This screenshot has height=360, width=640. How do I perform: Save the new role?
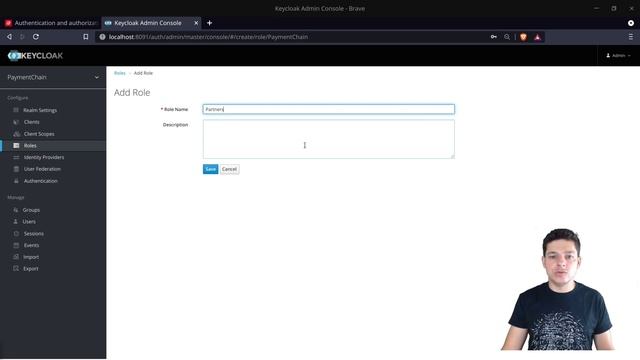point(210,169)
